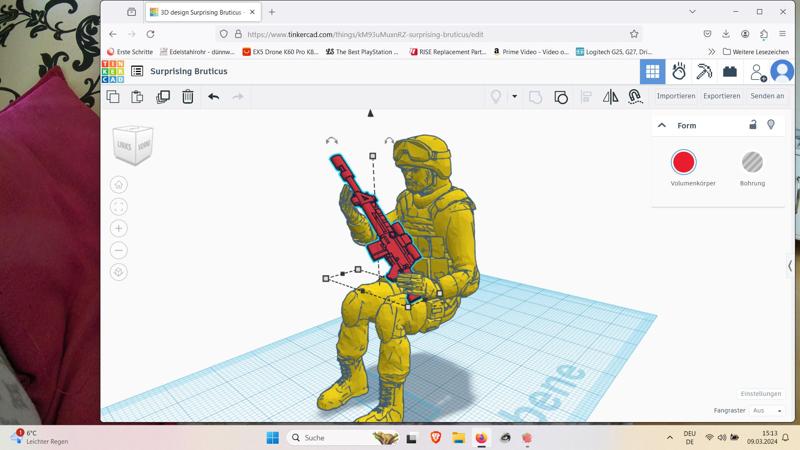Open the dropdown arrow next to the toolbar lightbulb
Viewport: 800px width, 450px height.
click(515, 97)
